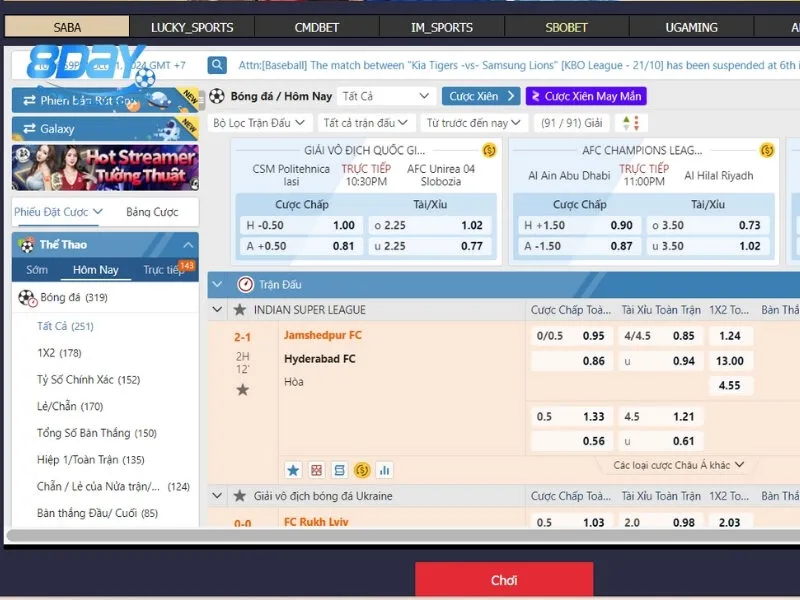Click Hyderabad FC 1X2 odds 13.00
Screen dimensions: 800x600
730,361
